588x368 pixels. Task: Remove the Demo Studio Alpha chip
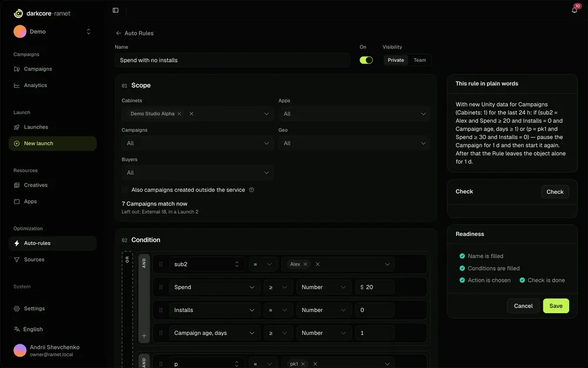(x=179, y=114)
